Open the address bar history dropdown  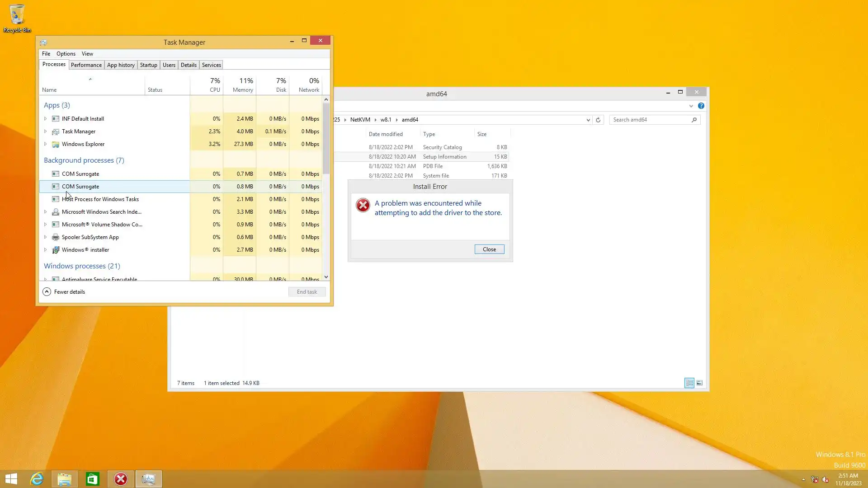(588, 120)
